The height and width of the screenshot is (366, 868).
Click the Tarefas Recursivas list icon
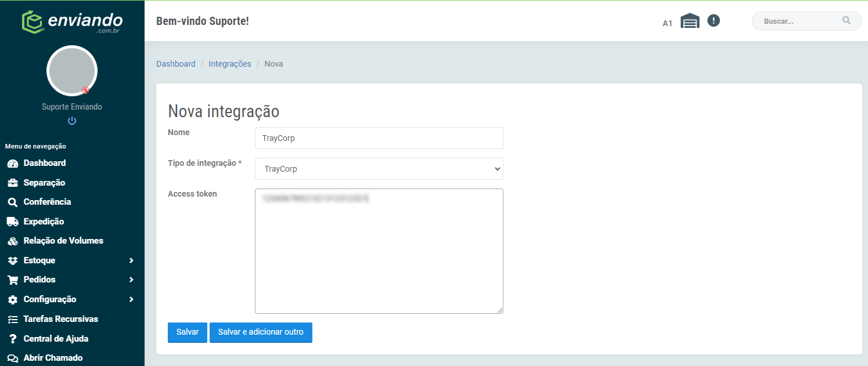pyautogui.click(x=13, y=319)
